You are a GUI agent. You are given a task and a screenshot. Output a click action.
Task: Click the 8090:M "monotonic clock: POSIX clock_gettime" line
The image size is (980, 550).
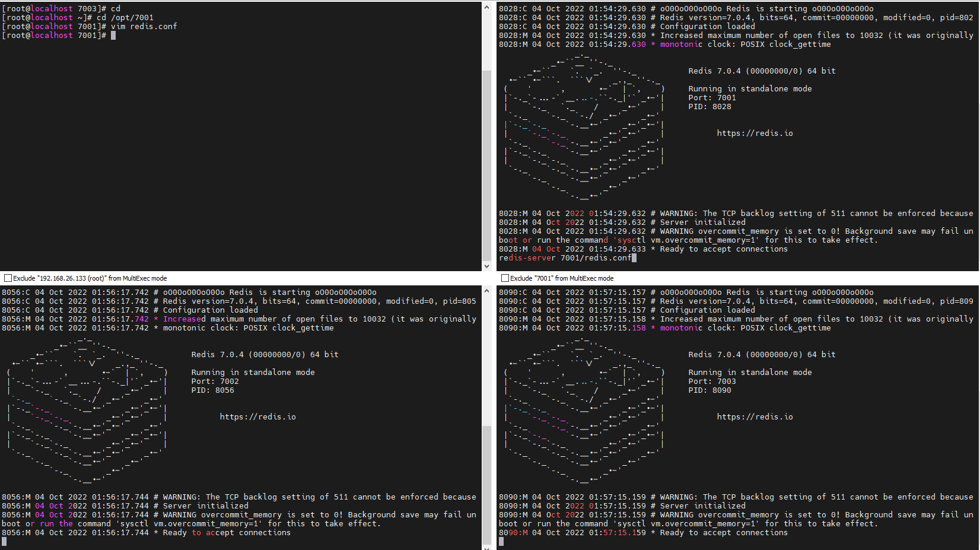[x=664, y=328]
